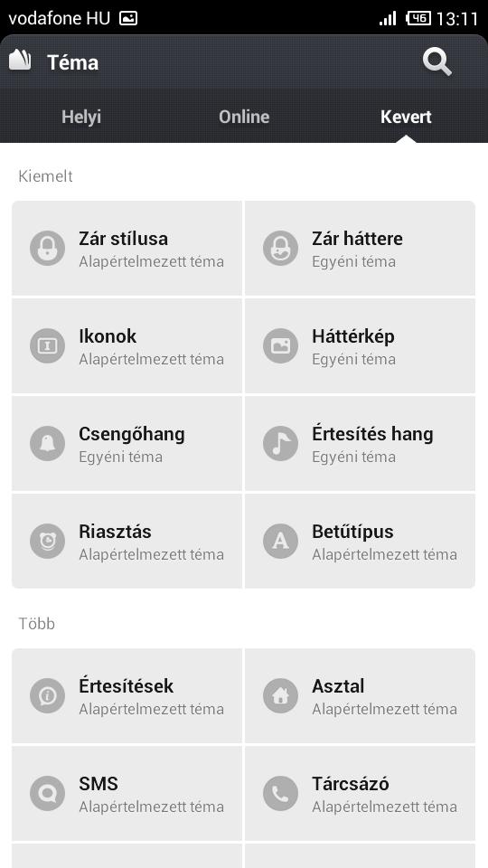Open the letter A Betűtípus icon
The image size is (488, 868).
[x=280, y=541]
